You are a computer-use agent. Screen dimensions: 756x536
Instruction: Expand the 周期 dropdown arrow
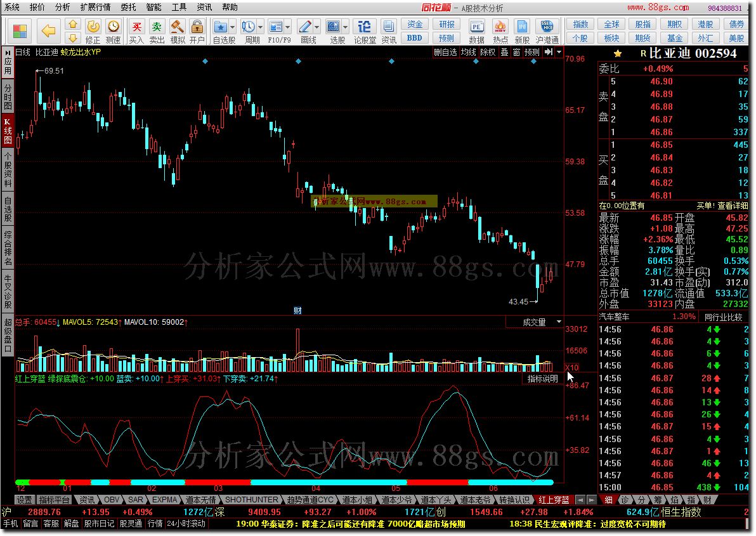pos(261,27)
